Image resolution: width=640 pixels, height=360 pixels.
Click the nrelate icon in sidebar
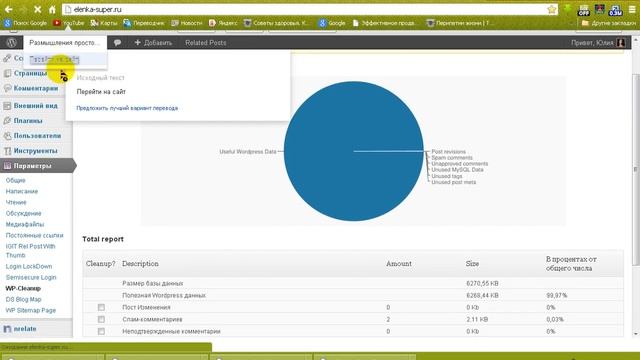click(x=7, y=329)
